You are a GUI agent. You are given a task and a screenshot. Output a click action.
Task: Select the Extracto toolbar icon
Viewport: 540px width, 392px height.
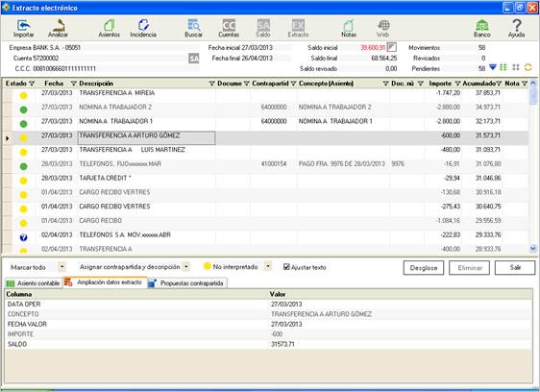point(298,28)
